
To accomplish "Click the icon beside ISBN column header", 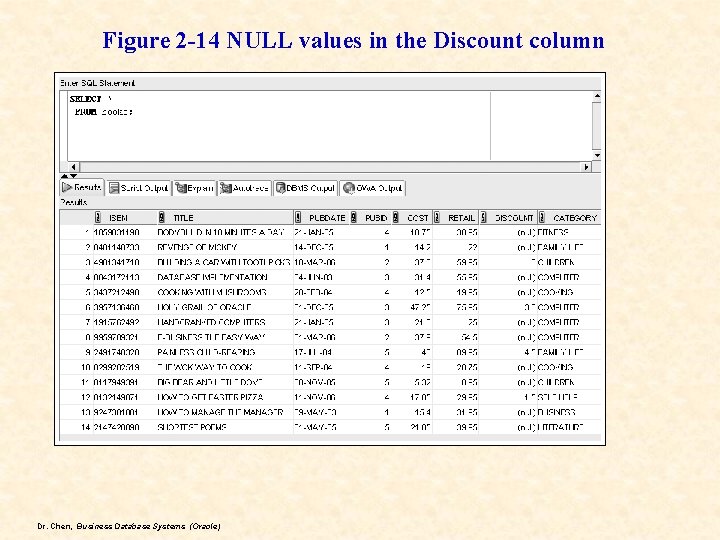I will tap(97, 217).
